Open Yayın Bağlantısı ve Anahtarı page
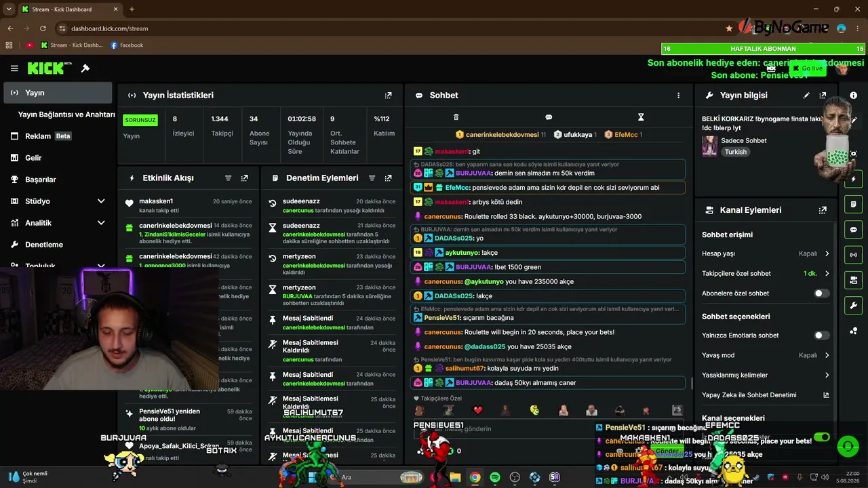This screenshot has width=868, height=488. tap(66, 115)
